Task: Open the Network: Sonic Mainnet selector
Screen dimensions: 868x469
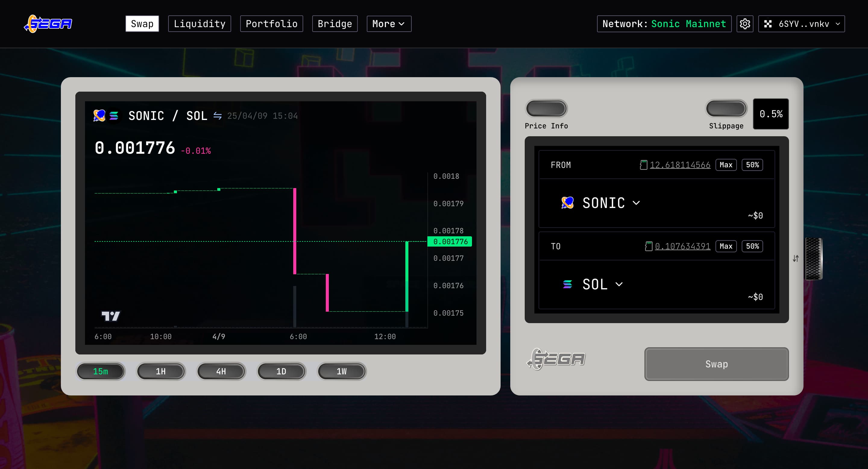Action: click(664, 24)
